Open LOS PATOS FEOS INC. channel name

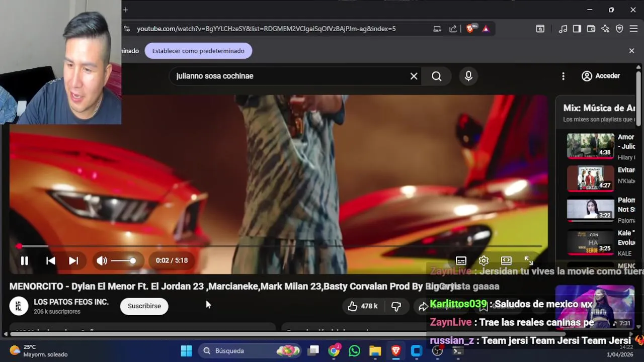pos(71,302)
